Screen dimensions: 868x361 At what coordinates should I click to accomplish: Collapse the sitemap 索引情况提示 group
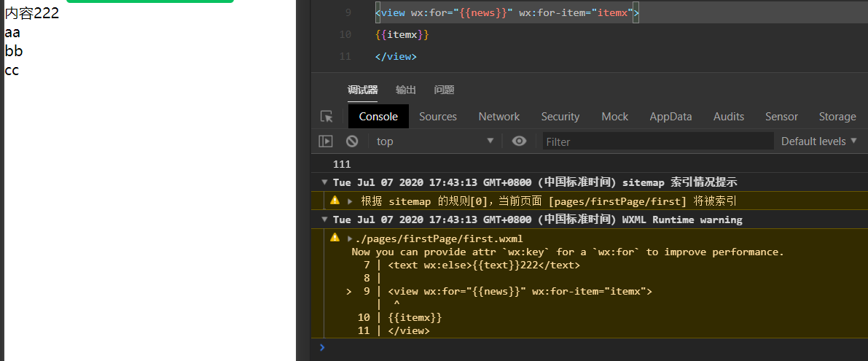(324, 182)
